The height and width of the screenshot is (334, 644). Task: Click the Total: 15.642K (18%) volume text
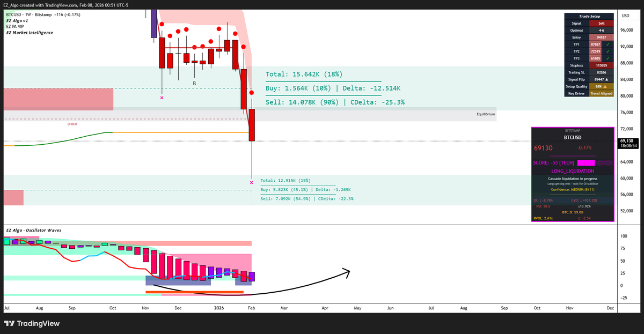(304, 74)
